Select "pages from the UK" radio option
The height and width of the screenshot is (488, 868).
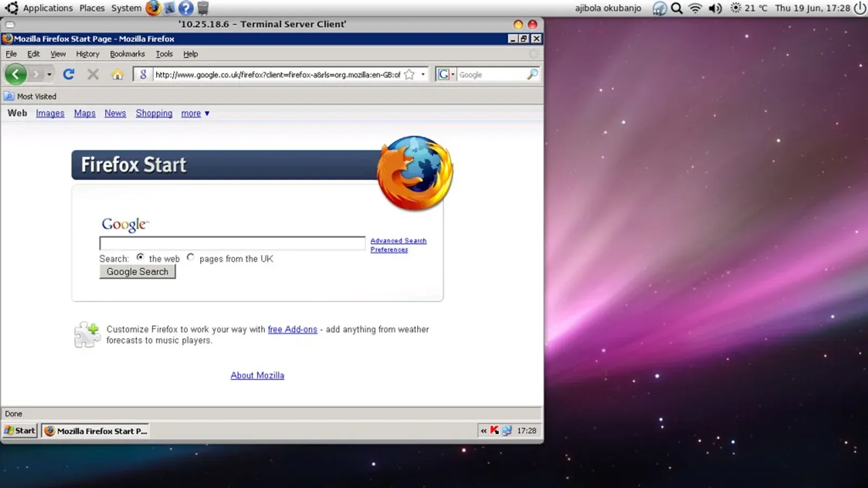(190, 257)
